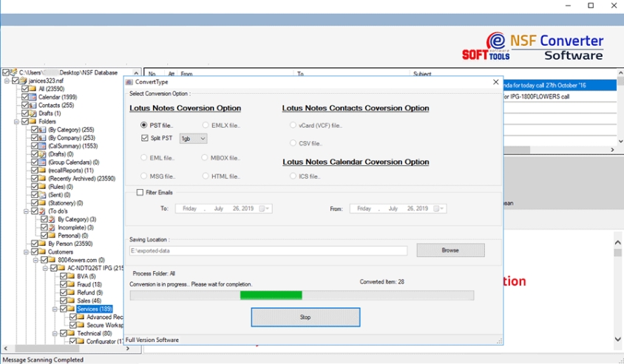Click the (By Company) (253) folder icon

(x=42, y=137)
